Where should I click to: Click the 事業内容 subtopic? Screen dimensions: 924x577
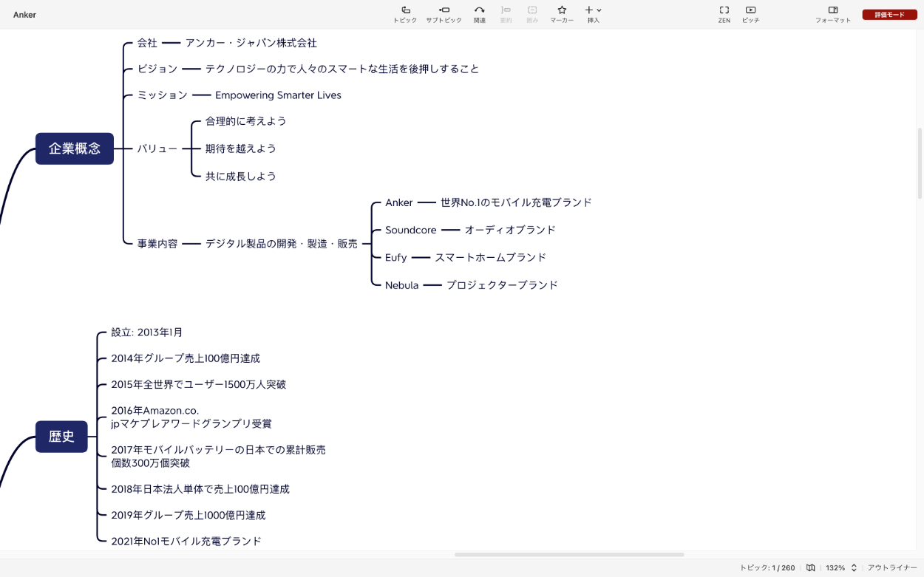tap(157, 243)
